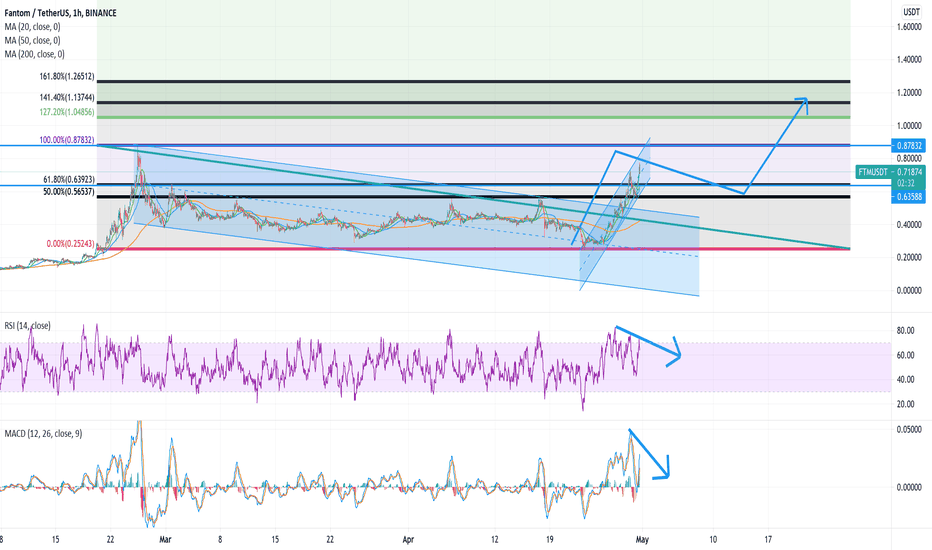Click the 0.00000 label on main price axis

(909, 291)
